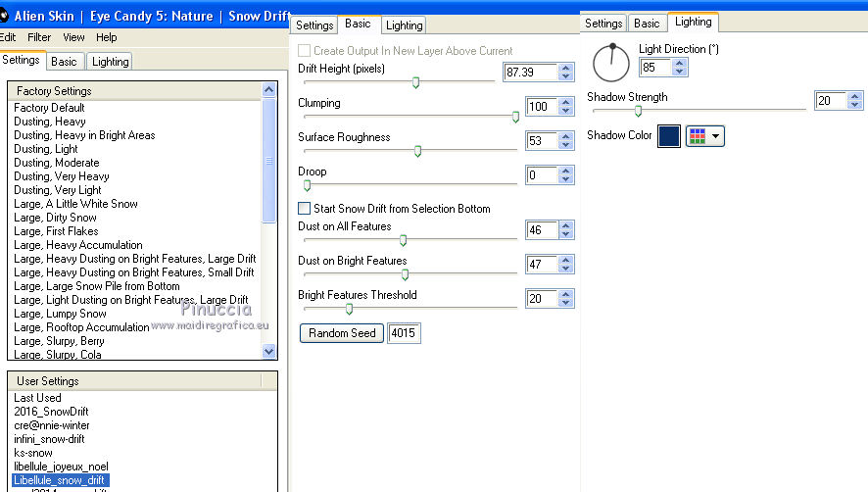Open the Help menu
Screen dimensions: 868x492
coord(106,37)
